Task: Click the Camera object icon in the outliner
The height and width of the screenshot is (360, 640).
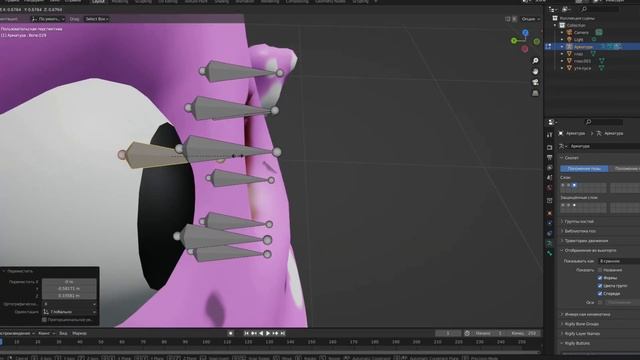Action: click(569, 32)
